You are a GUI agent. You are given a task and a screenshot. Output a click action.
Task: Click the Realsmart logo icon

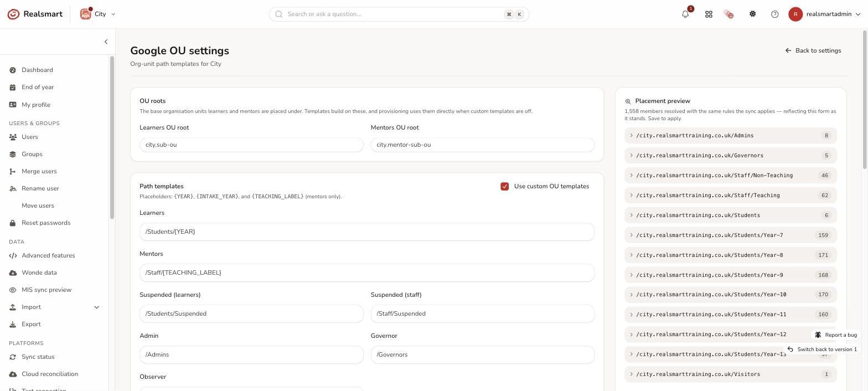(13, 14)
